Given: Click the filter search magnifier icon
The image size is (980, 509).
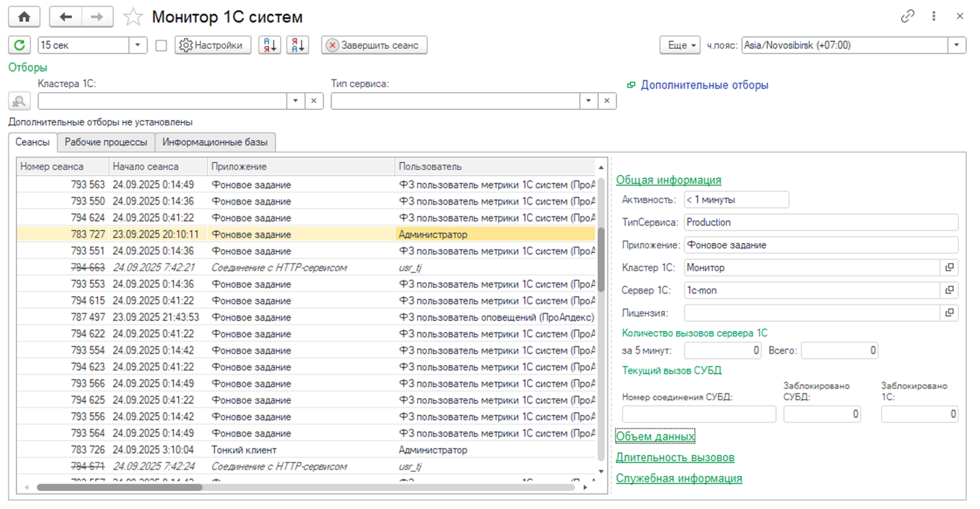Looking at the screenshot, I should pyautogui.click(x=19, y=101).
